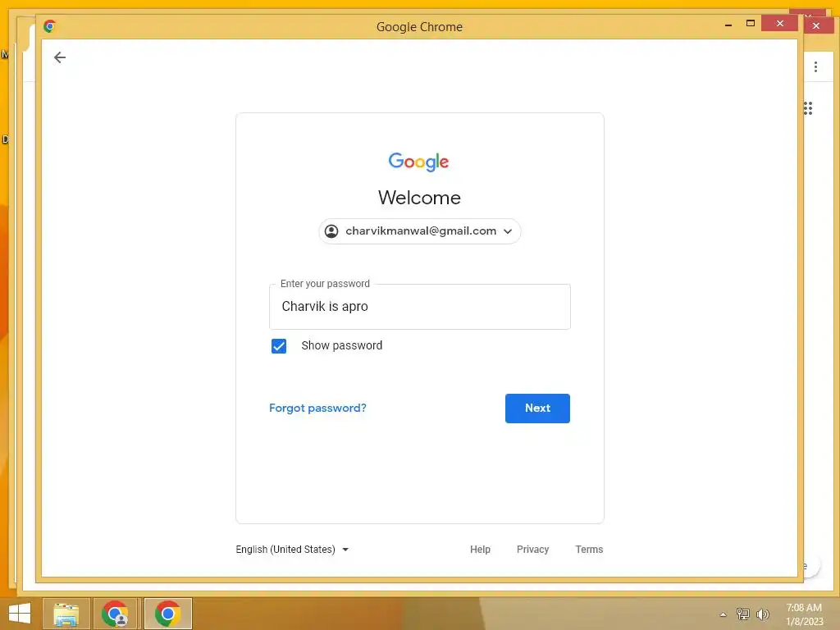This screenshot has width=840, height=630.
Task: Click the Chrome icon in the title bar
Action: coord(50,26)
